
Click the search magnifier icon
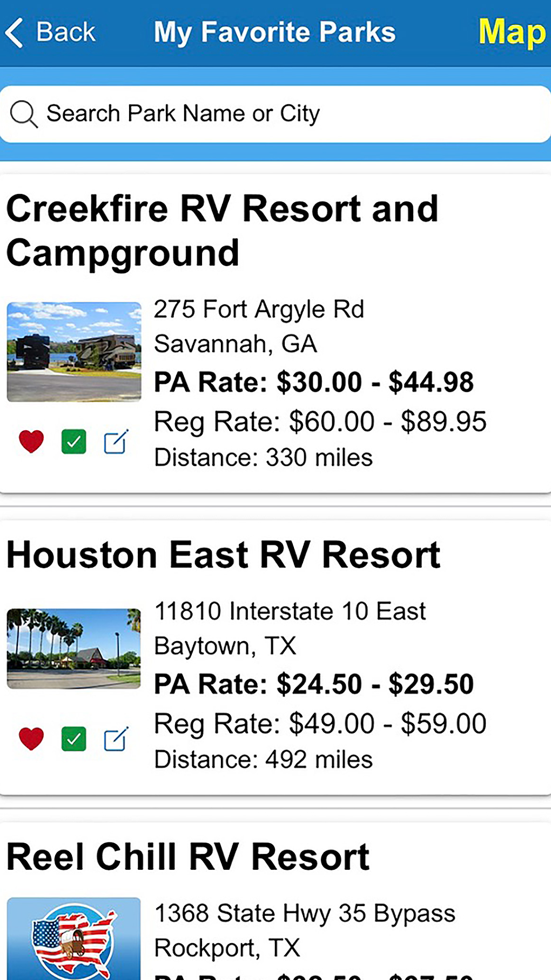24,114
